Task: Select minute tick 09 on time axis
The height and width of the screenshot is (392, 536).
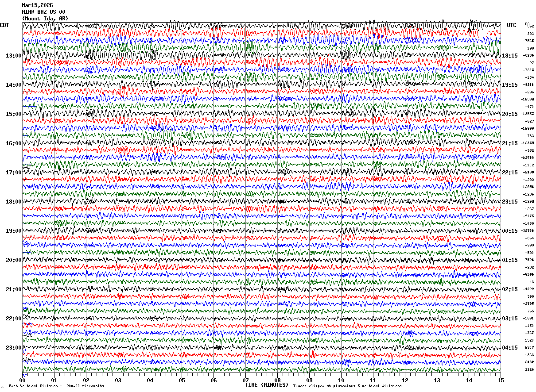Action: pos(309,380)
